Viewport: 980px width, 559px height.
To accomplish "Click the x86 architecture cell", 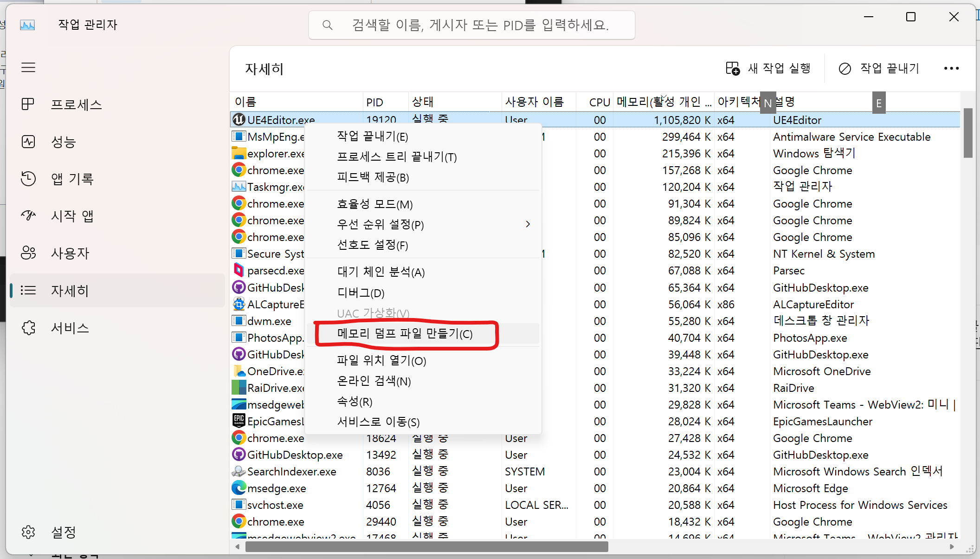I will (726, 304).
